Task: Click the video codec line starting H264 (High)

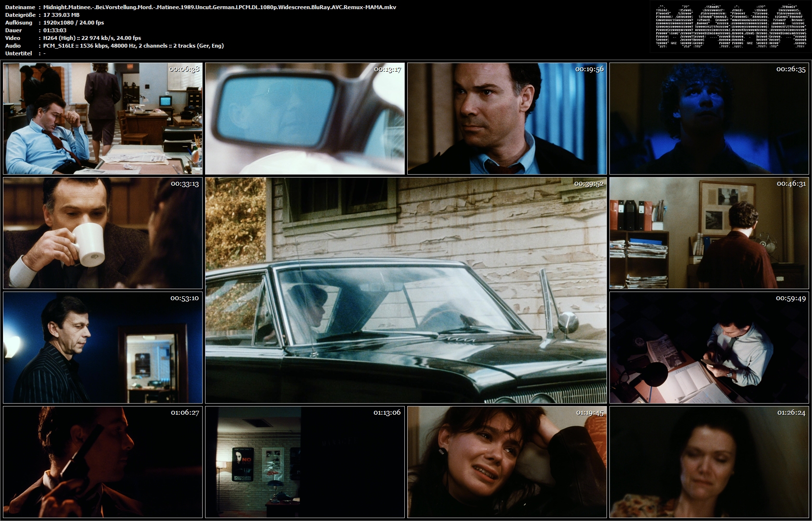Action: [x=92, y=38]
